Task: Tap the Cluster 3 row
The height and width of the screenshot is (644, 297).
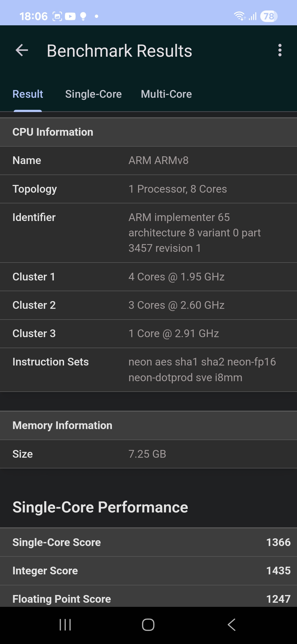Action: click(148, 334)
